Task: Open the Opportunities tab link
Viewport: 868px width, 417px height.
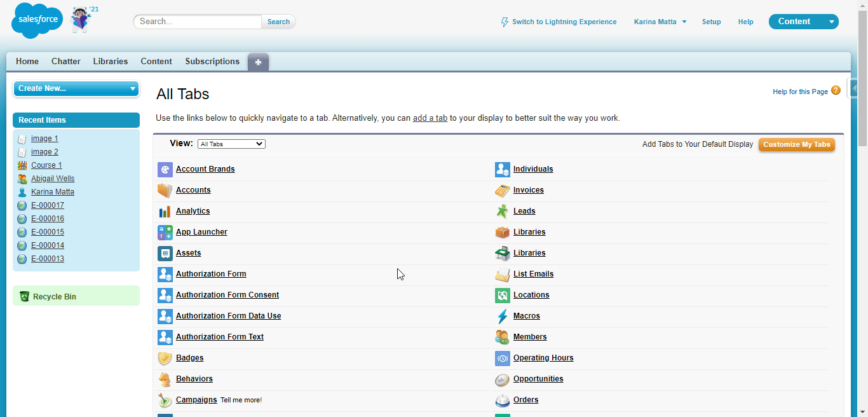Action: [538, 379]
